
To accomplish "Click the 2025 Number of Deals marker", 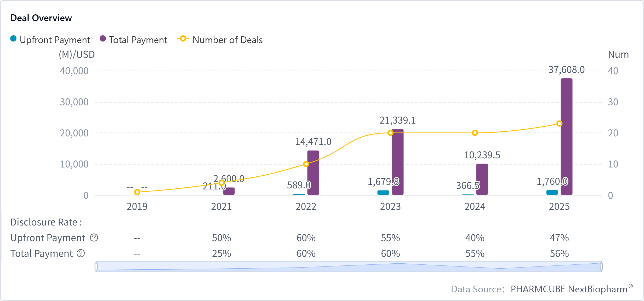I will click(x=559, y=124).
